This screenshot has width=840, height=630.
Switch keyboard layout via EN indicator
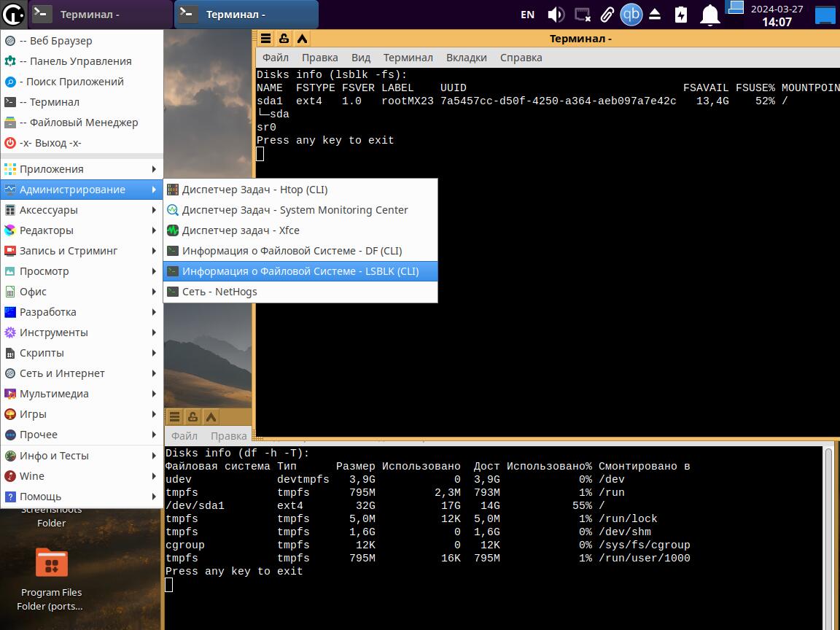[527, 15]
